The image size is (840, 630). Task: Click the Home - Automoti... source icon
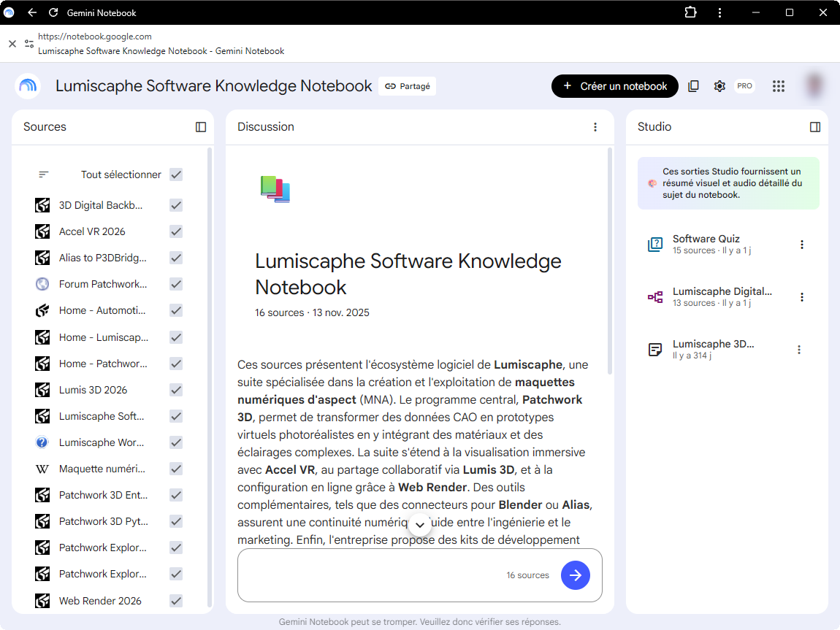(42, 310)
